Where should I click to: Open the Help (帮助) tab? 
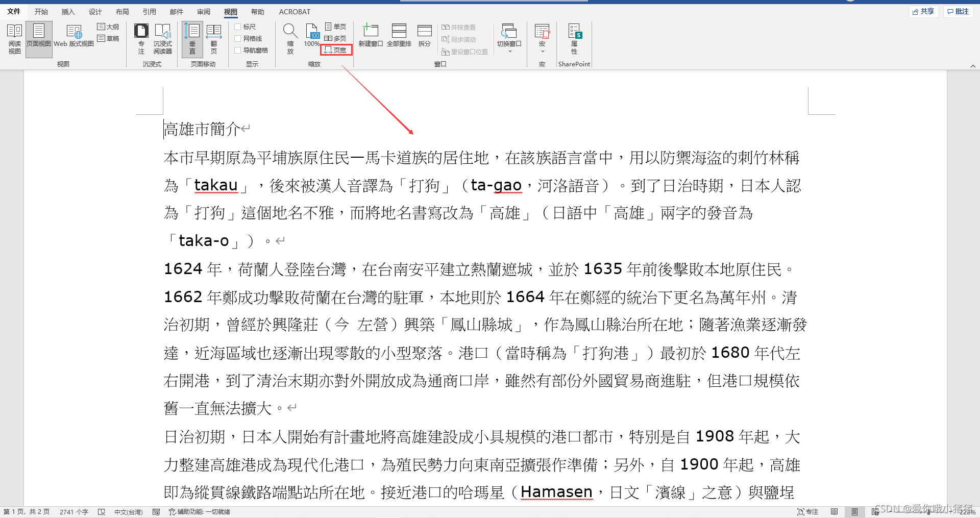click(258, 11)
